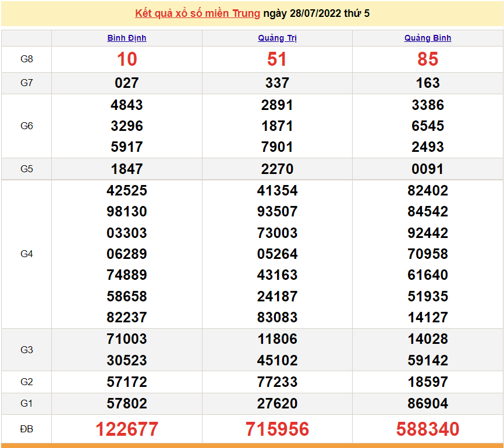The image size is (504, 448).
Task: Click Quảng Trị special prize 715956
Action: pos(277,429)
